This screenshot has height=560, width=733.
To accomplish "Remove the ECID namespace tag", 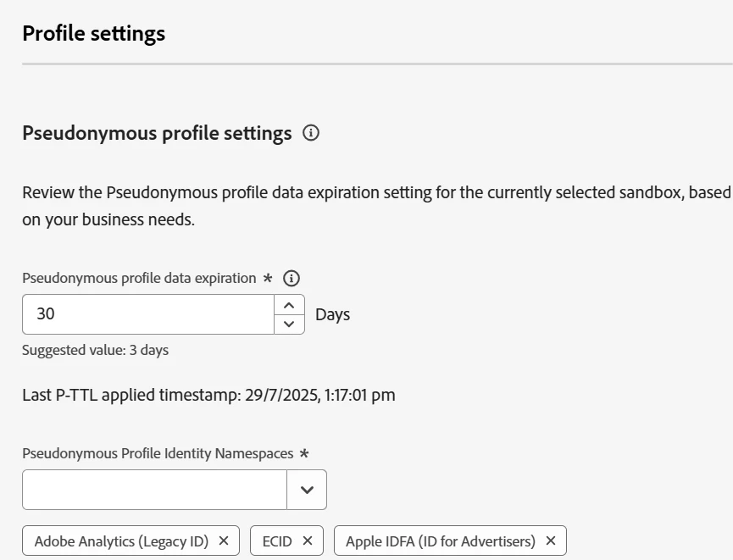I will tap(308, 541).
